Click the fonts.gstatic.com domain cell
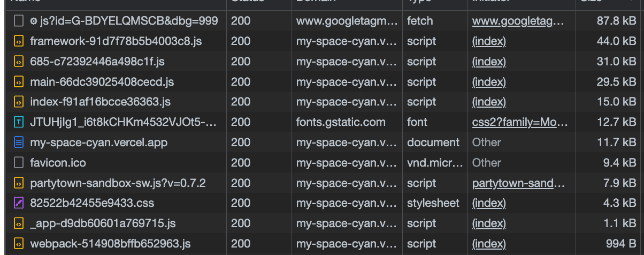Image resolution: width=644 pixels, height=255 pixels. coord(341,122)
